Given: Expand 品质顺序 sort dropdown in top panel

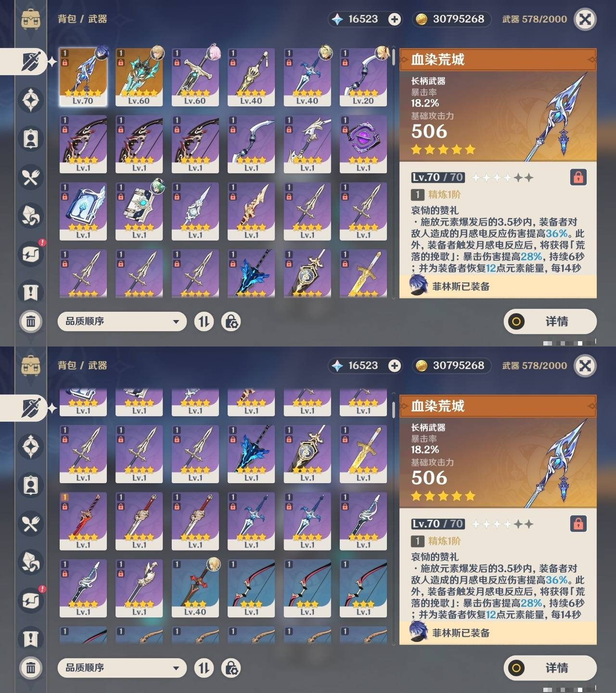Looking at the screenshot, I should 122,321.
